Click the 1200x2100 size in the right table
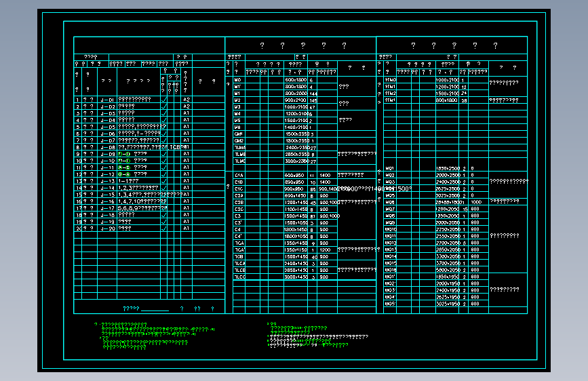This screenshot has height=381, width=588. coord(448,87)
